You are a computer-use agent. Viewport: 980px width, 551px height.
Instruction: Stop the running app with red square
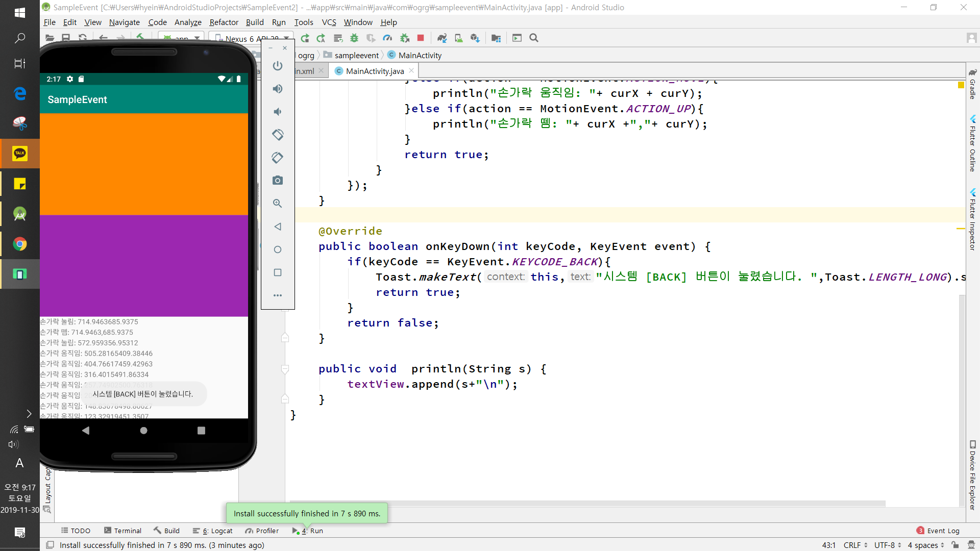click(421, 38)
